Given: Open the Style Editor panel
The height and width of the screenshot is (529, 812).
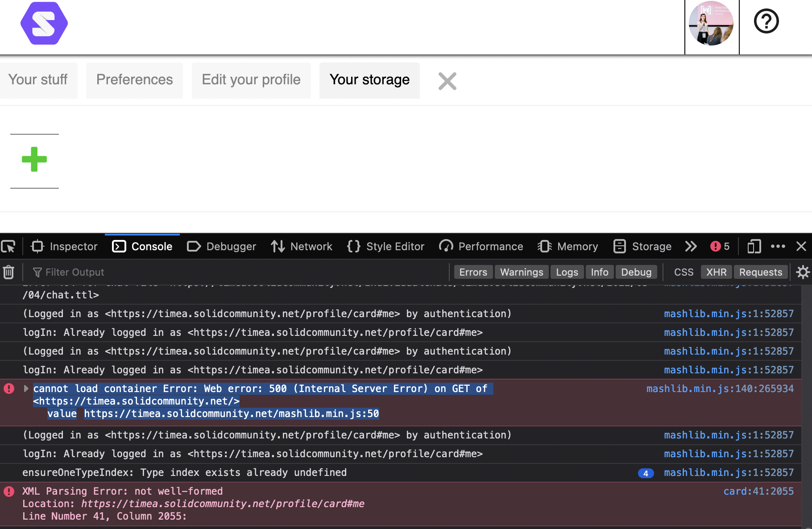Looking at the screenshot, I should point(385,246).
